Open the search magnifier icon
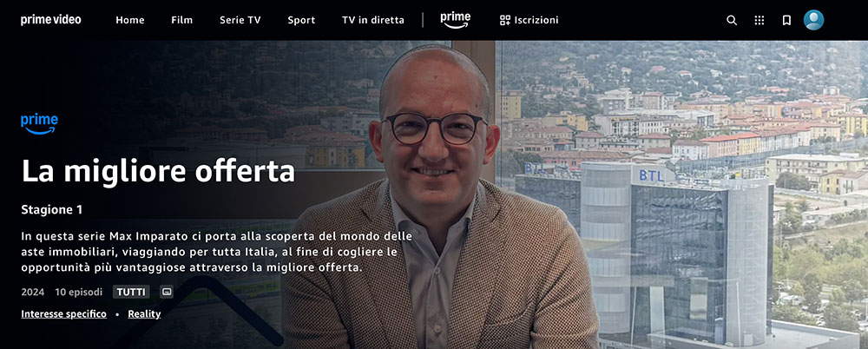Viewport: 868px width, 349px height. click(731, 21)
